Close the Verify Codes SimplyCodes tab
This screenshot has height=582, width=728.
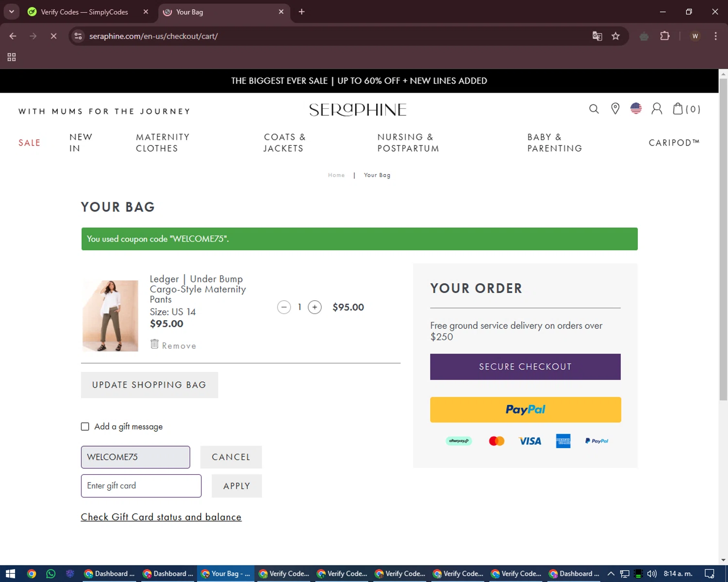coord(146,12)
